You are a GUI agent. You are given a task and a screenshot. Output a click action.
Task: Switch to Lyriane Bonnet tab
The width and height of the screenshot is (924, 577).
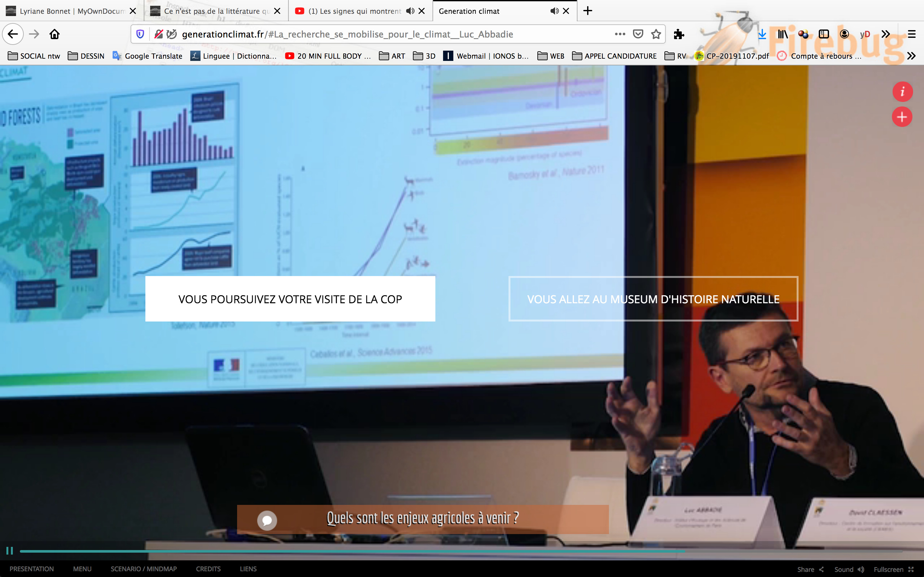coord(72,11)
